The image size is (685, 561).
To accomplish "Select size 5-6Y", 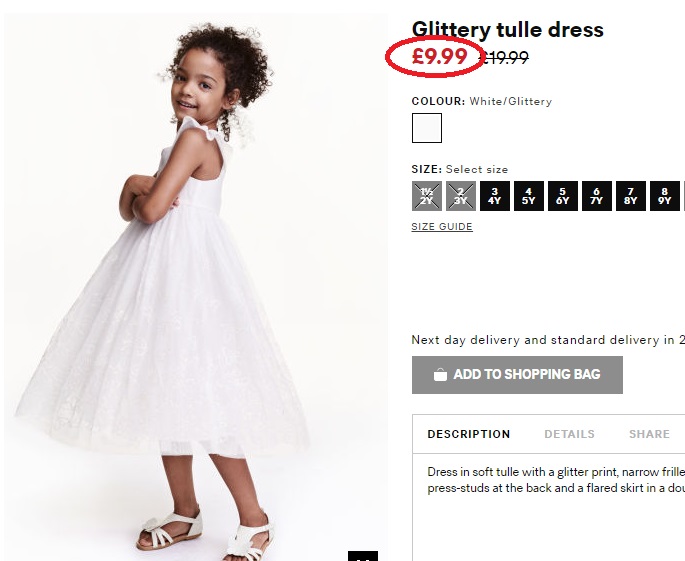I will point(563,196).
